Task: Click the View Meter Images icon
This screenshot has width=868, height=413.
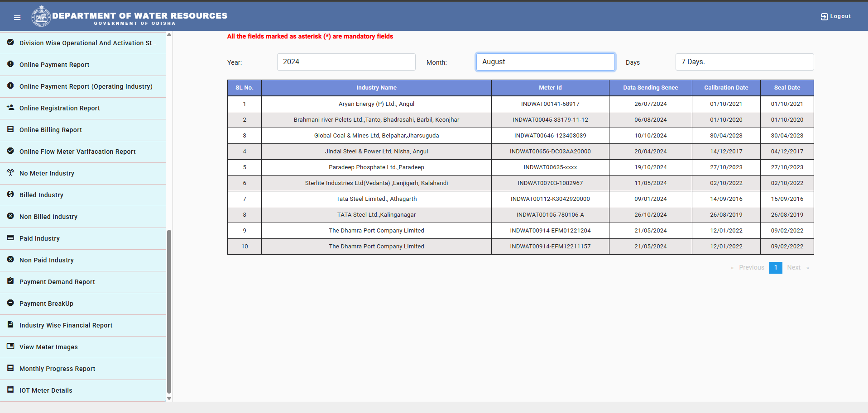Action: [x=10, y=346]
